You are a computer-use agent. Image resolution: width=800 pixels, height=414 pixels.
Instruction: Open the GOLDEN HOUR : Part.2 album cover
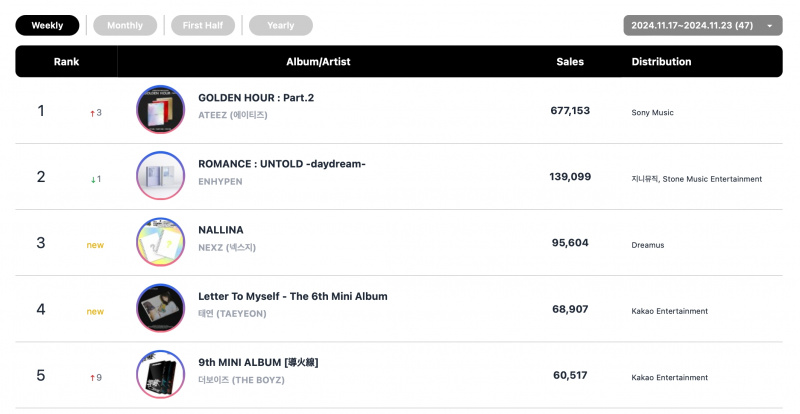coord(161,110)
